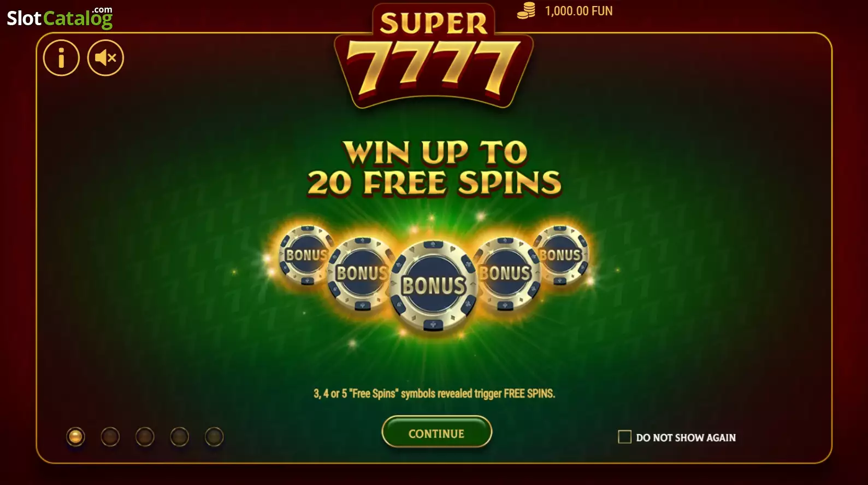Go to third intro page dot
The image size is (868, 485).
(145, 436)
